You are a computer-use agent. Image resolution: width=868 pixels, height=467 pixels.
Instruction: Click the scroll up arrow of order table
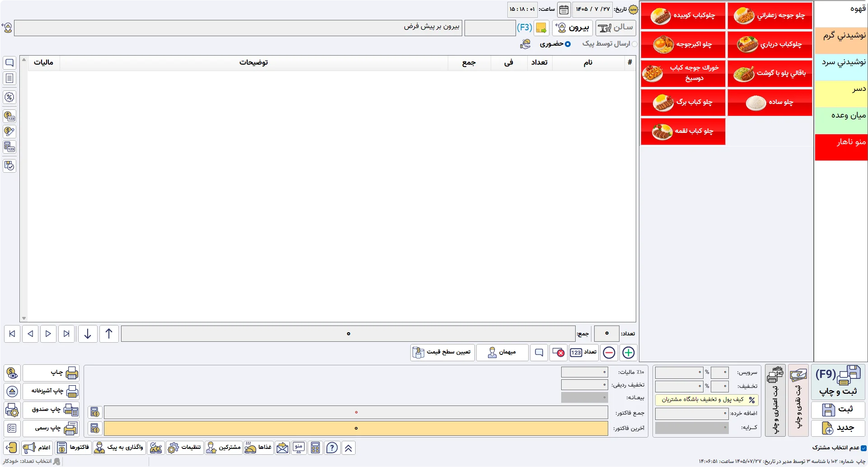[x=24, y=60]
